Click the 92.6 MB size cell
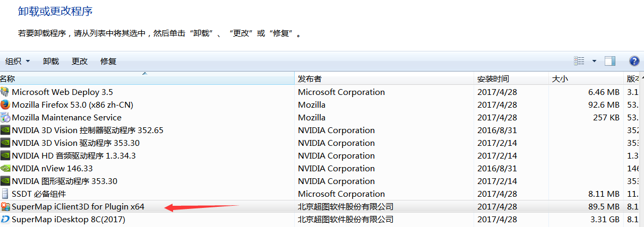Screen dimensions: 644x227 tap(603, 104)
